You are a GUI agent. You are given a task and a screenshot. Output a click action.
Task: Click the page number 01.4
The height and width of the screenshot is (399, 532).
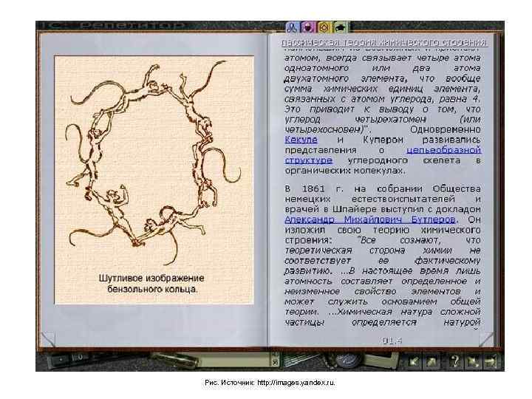[x=392, y=341]
